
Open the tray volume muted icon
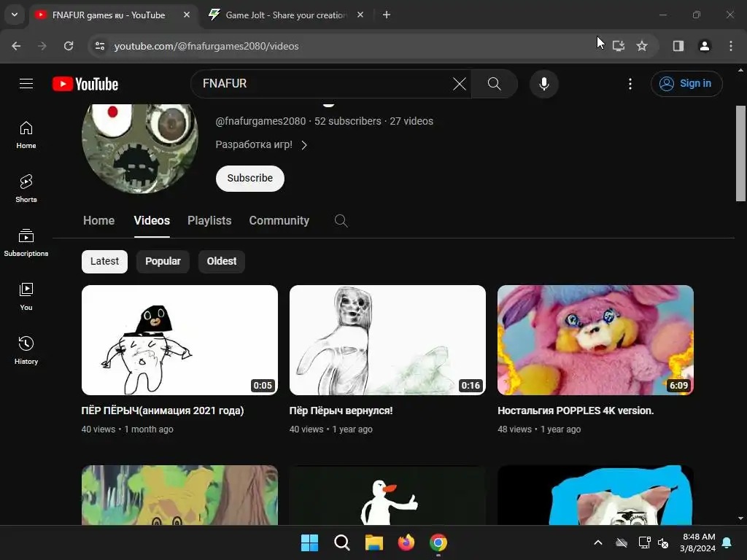point(663,542)
